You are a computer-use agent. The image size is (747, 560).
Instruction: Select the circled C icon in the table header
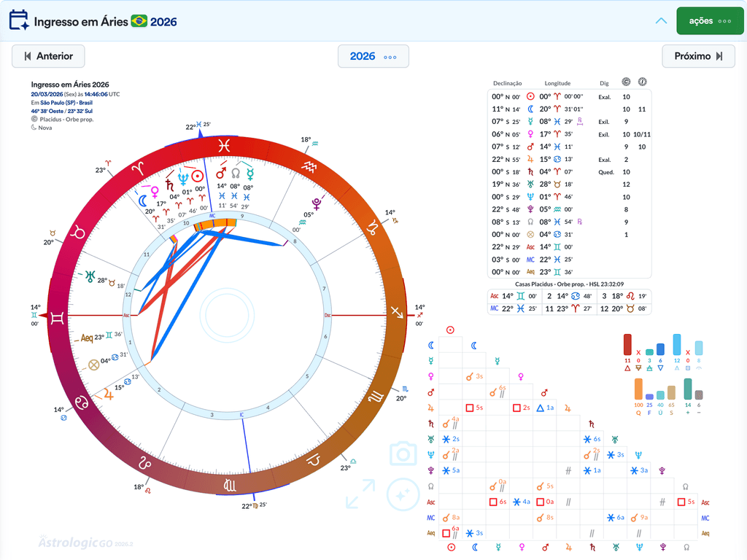(626, 82)
